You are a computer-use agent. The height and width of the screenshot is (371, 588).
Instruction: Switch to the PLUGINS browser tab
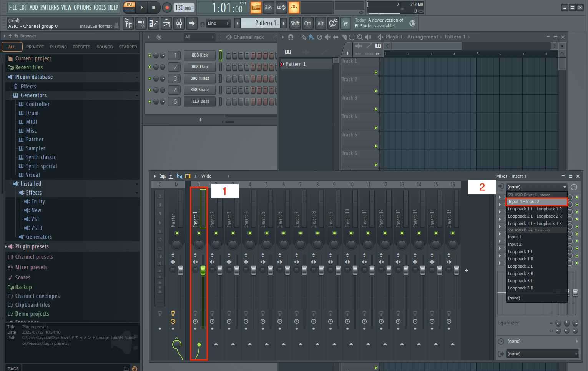tap(58, 47)
